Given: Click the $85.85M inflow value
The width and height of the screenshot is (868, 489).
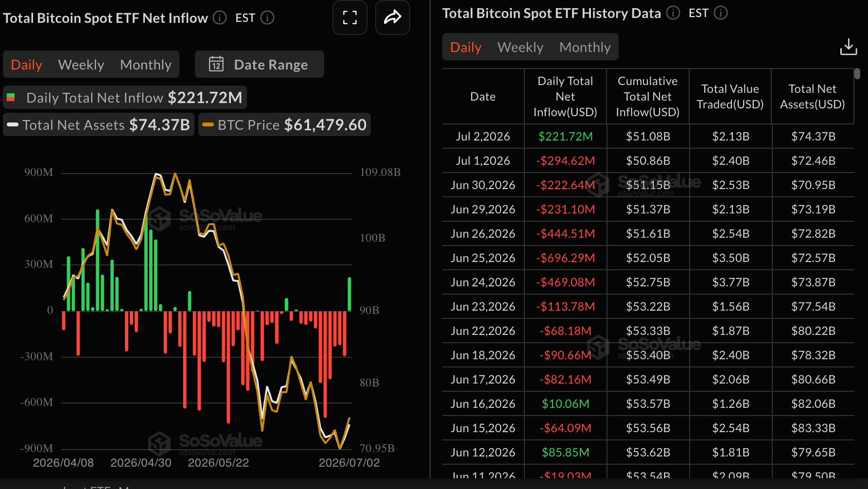Looking at the screenshot, I should click(565, 453).
